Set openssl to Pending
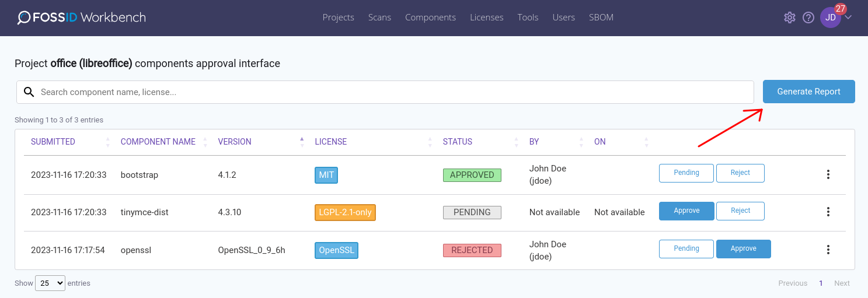Image resolution: width=868 pixels, height=298 pixels. pos(686,249)
